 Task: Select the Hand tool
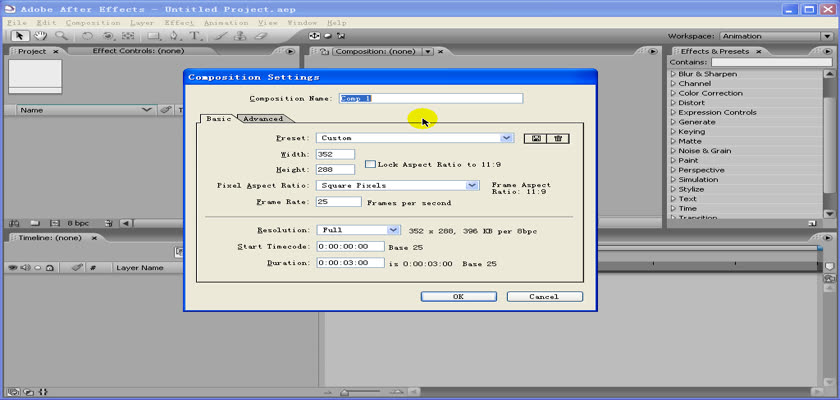(x=40, y=36)
